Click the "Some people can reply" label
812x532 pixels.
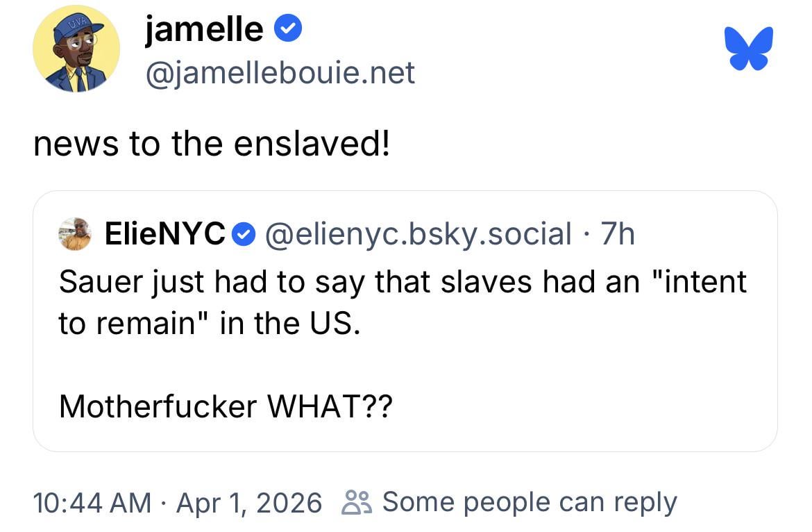click(529, 501)
